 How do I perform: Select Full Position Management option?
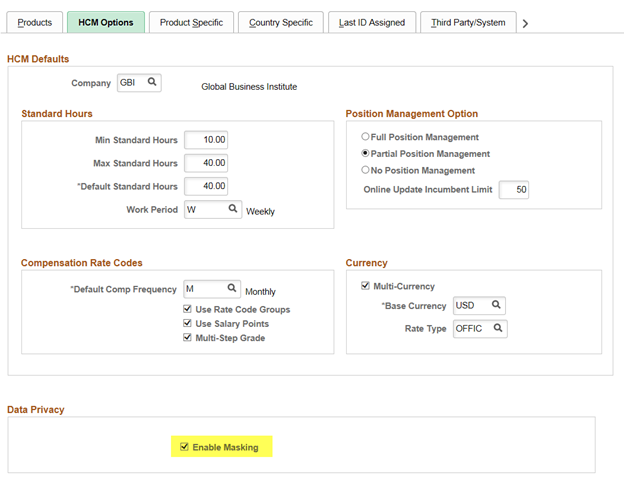365,137
